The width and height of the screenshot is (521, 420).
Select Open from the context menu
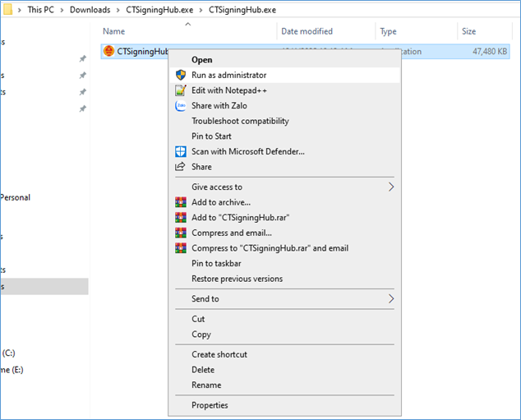coord(202,60)
